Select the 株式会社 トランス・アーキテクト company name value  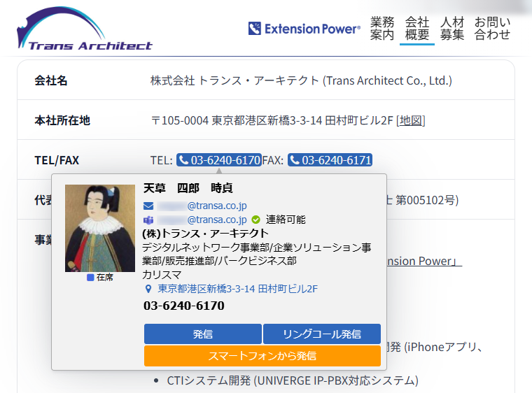tap(301, 80)
